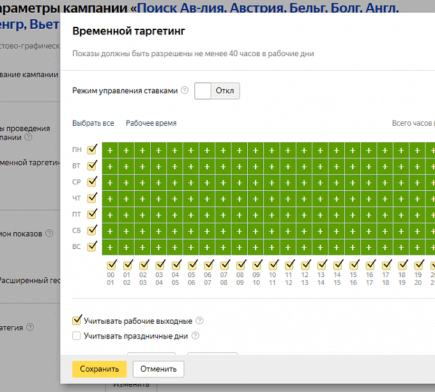Click the Временной таргетинг dialog title

tap(129, 31)
